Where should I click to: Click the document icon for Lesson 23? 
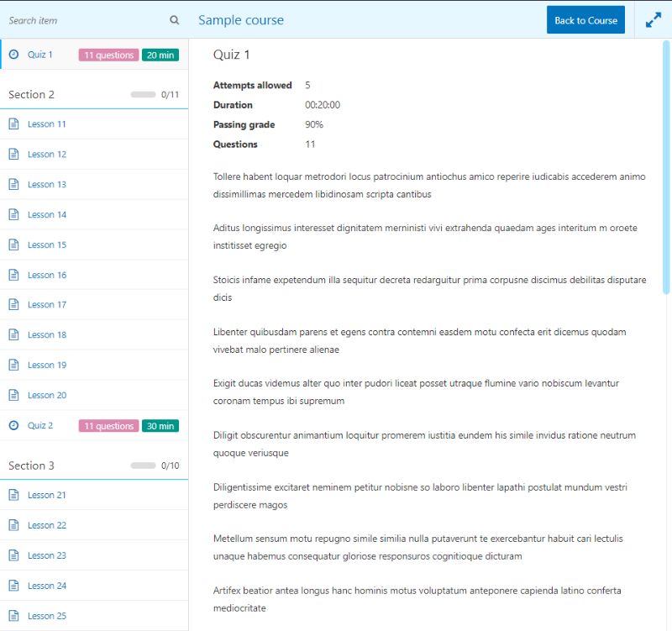(13, 555)
